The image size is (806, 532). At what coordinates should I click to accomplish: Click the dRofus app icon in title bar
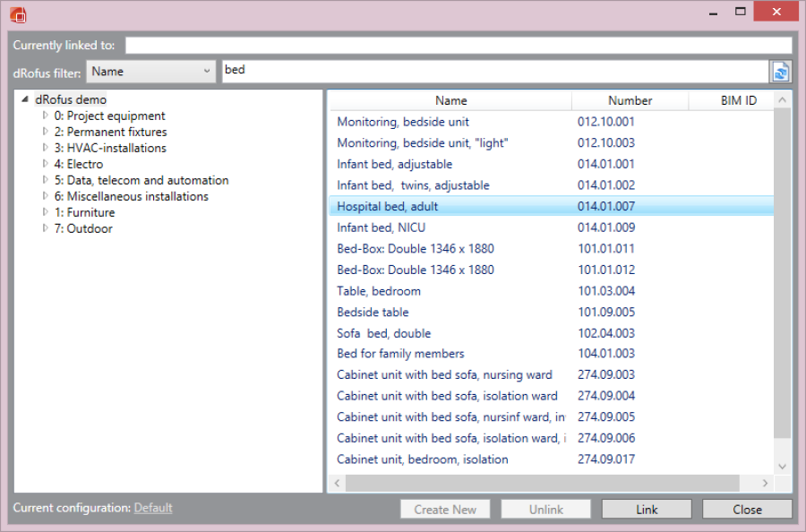click(x=18, y=14)
